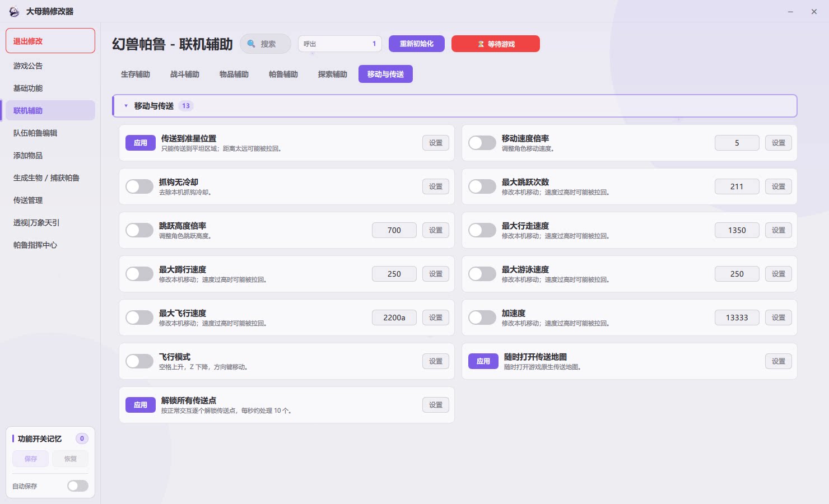Open 设置 for 最大蹲行速度
The width and height of the screenshot is (829, 504).
pyautogui.click(x=436, y=274)
